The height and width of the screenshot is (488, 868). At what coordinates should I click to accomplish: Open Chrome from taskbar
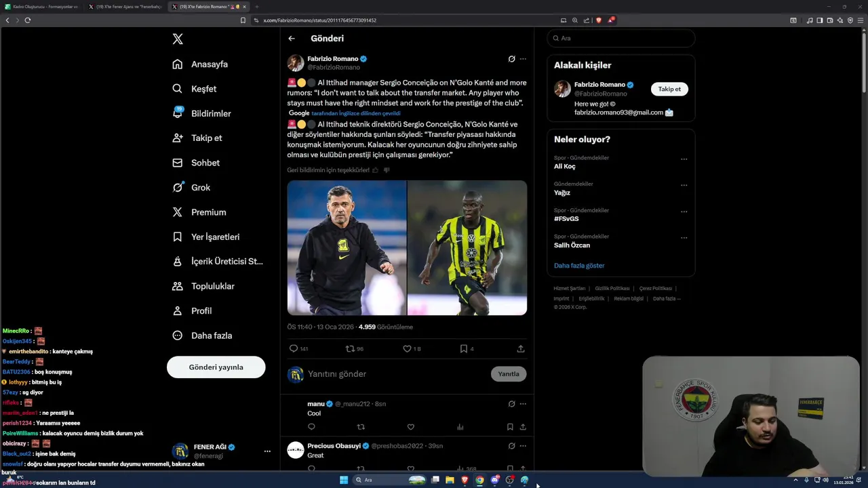479,480
